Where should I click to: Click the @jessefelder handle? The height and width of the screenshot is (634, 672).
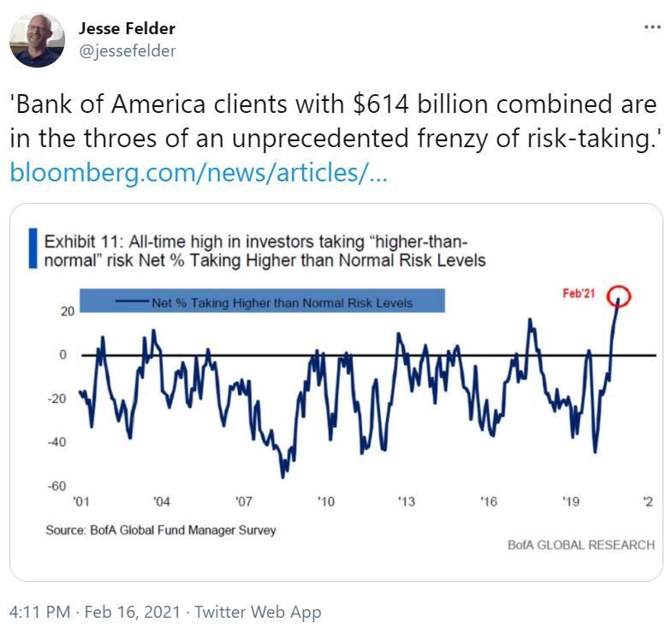click(127, 51)
